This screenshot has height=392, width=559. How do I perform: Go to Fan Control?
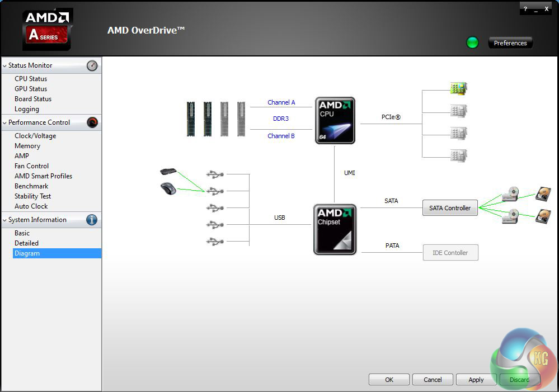pyautogui.click(x=31, y=166)
